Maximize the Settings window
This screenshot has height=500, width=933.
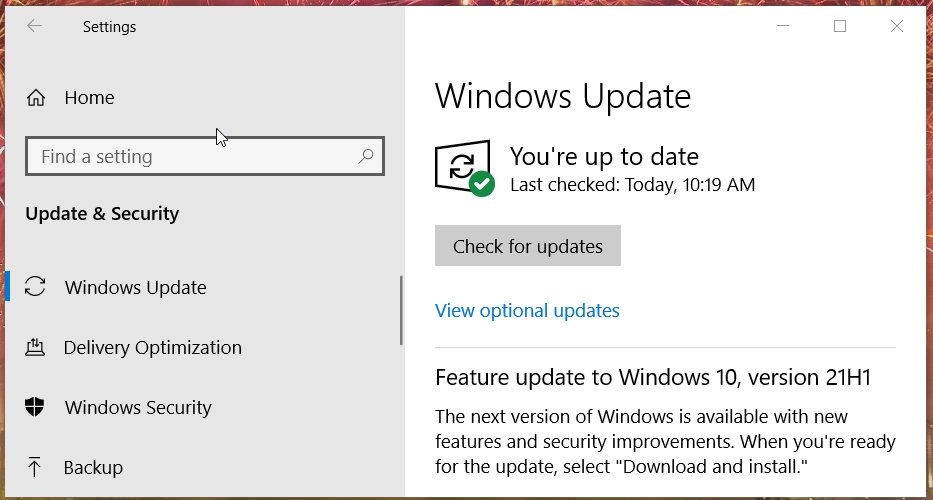pos(840,26)
